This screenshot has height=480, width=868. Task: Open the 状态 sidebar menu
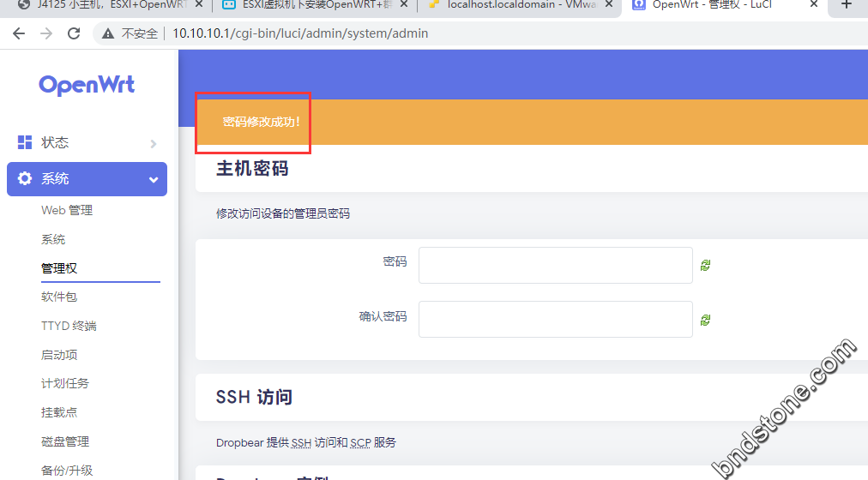87,142
